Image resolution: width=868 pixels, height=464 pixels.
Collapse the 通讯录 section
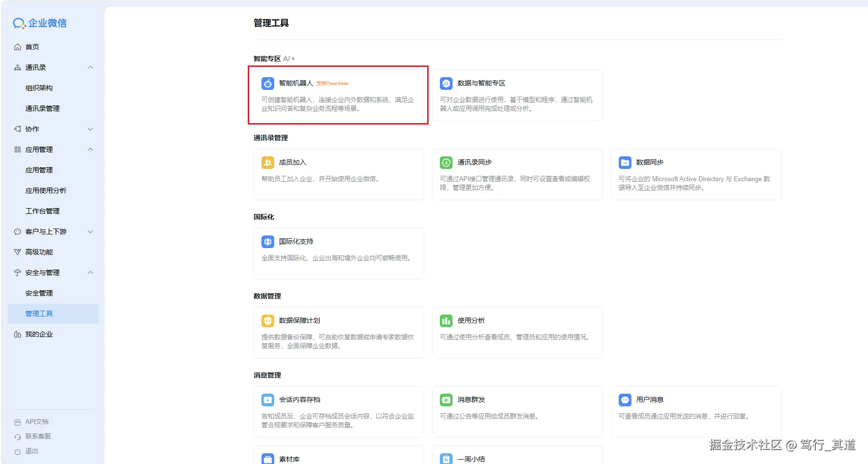click(x=90, y=67)
